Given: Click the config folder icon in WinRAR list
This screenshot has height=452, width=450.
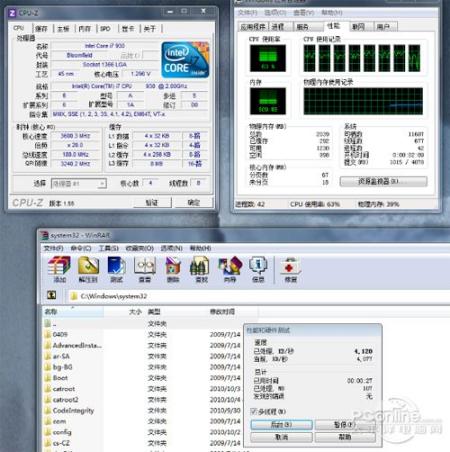Looking at the screenshot, I should 48,432.
